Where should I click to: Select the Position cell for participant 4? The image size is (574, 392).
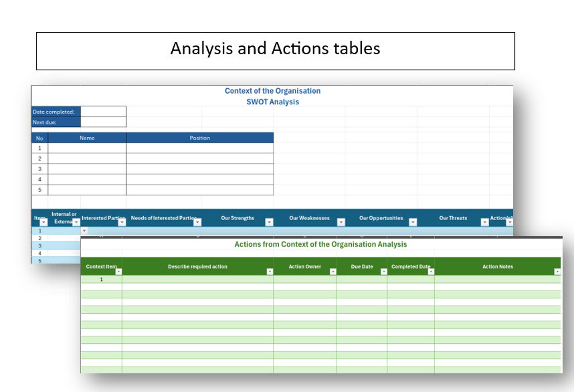point(200,180)
